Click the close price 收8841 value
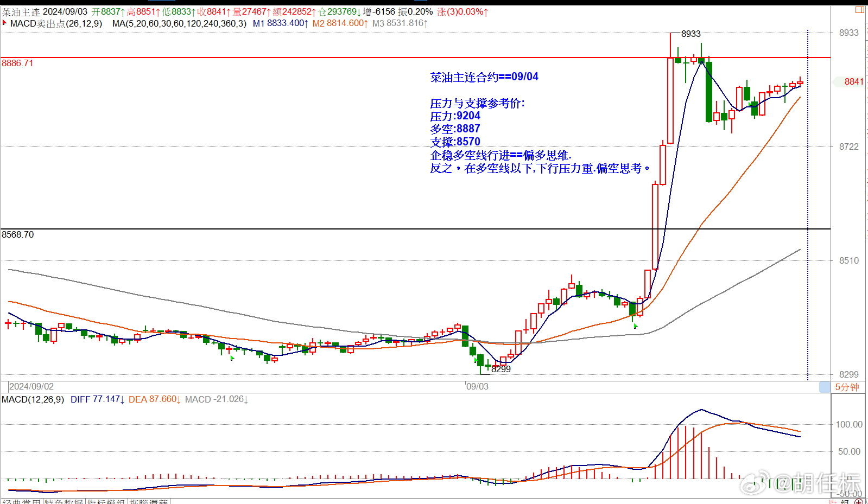 click(214, 11)
